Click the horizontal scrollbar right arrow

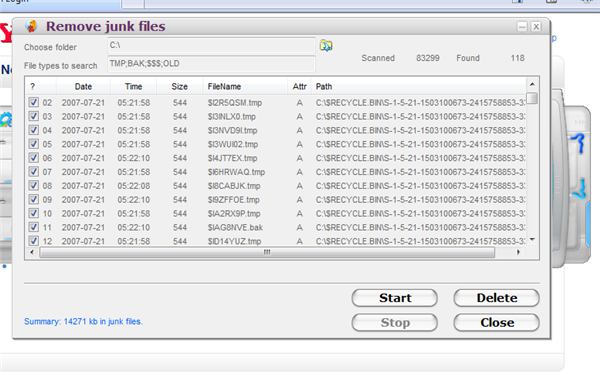point(518,252)
